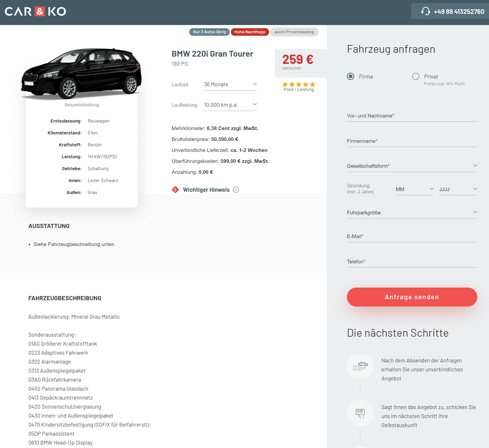Click the Anzahlung 0,00 € text
Viewport: 489px width, 448px height.
click(192, 172)
